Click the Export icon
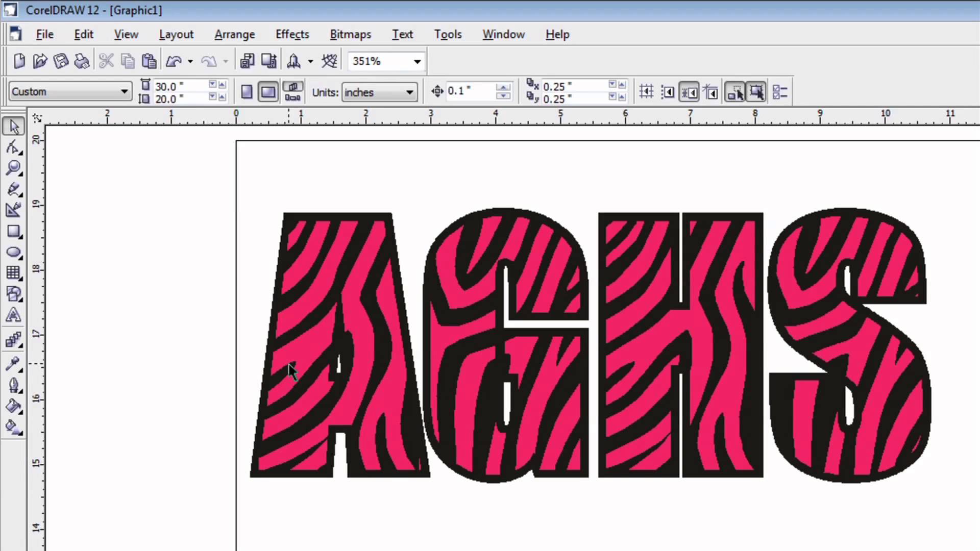The image size is (980, 551). click(x=269, y=61)
